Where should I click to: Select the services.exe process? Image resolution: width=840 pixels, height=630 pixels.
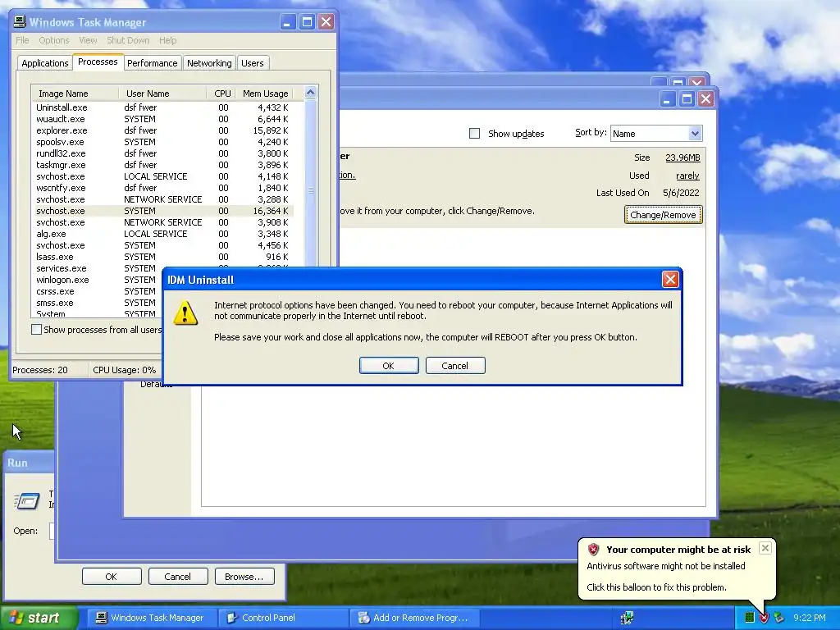click(98, 268)
